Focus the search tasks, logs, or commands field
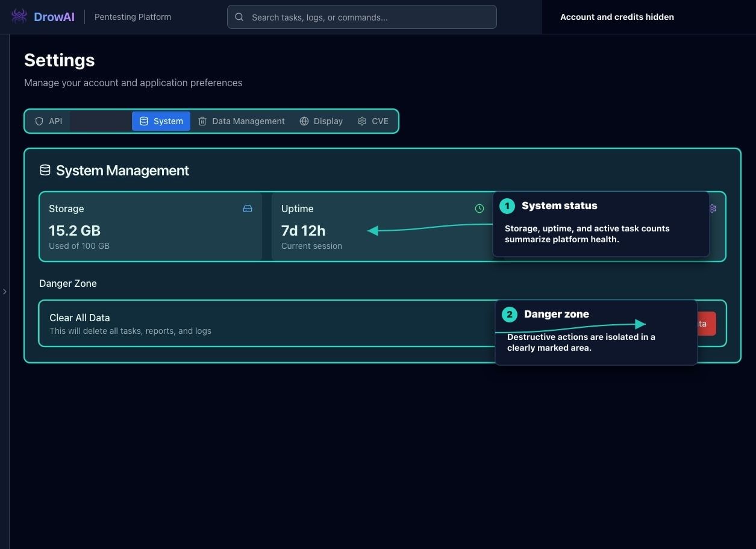 coord(362,17)
